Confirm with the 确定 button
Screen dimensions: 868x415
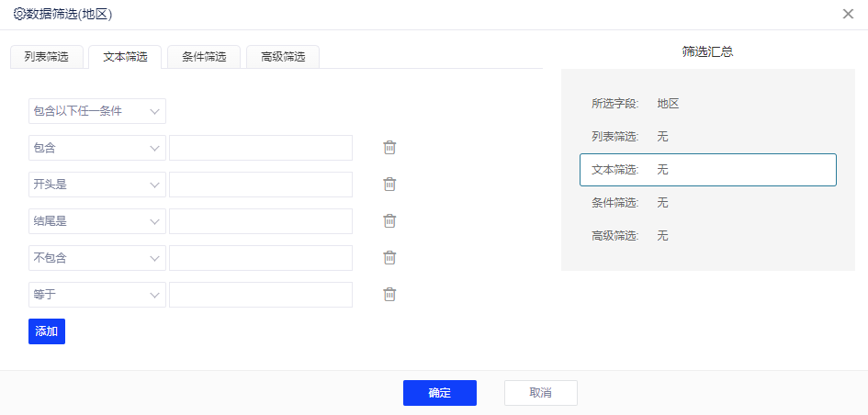pos(439,393)
